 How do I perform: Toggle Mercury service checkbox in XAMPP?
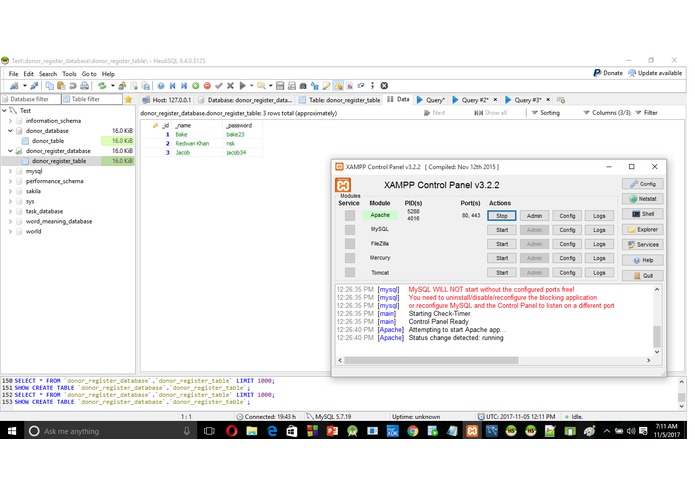click(350, 258)
